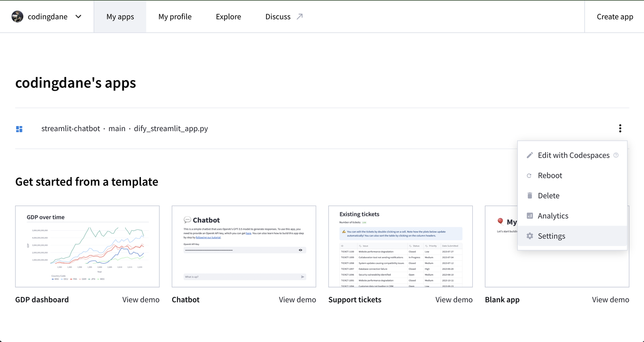Viewport: 644px width, 342px height.
Task: Open the Explore tab
Action: click(x=228, y=17)
